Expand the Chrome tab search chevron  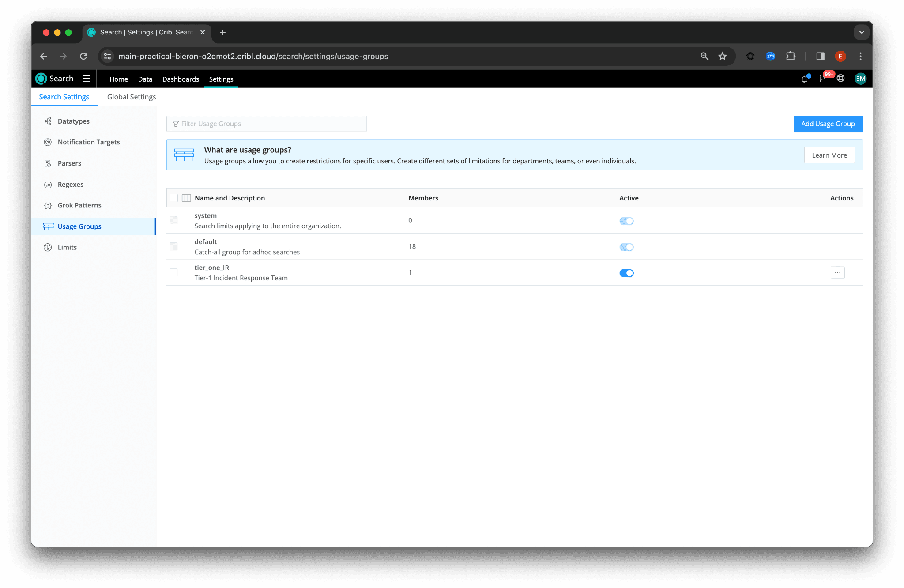tap(861, 32)
